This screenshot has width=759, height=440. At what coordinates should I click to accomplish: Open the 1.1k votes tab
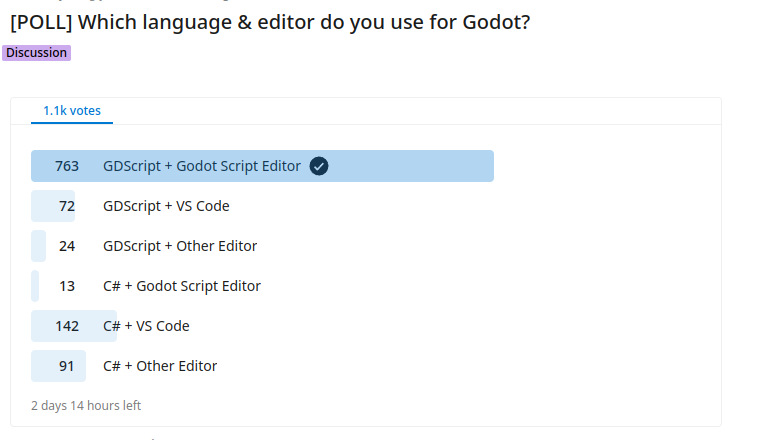coord(72,111)
